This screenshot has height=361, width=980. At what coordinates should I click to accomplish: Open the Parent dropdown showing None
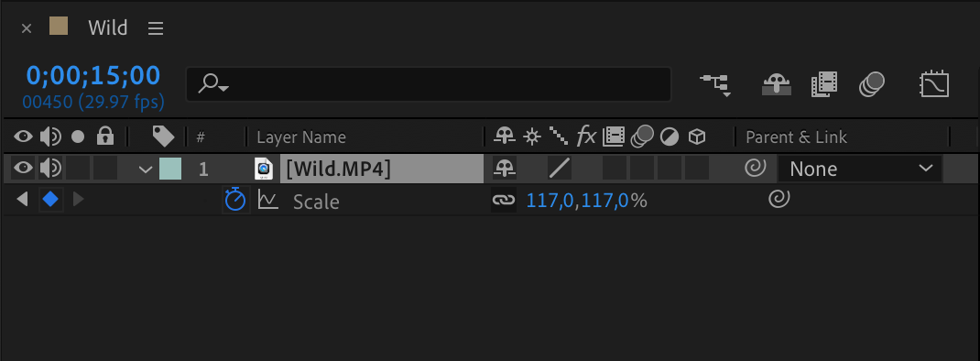point(859,169)
